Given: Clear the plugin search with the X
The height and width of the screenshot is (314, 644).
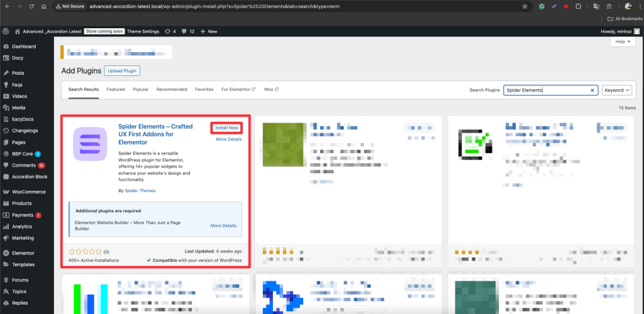Looking at the screenshot, I should (x=592, y=90).
